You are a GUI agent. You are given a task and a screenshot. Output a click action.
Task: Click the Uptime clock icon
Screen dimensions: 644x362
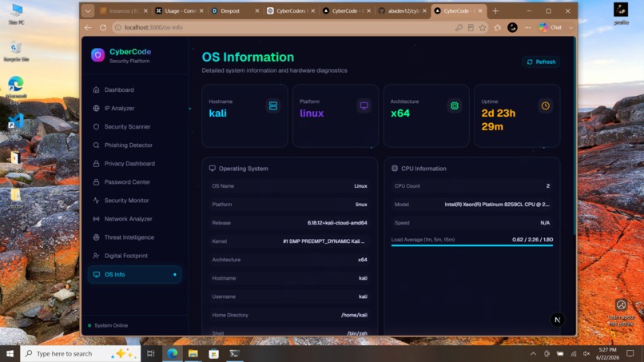(x=546, y=105)
